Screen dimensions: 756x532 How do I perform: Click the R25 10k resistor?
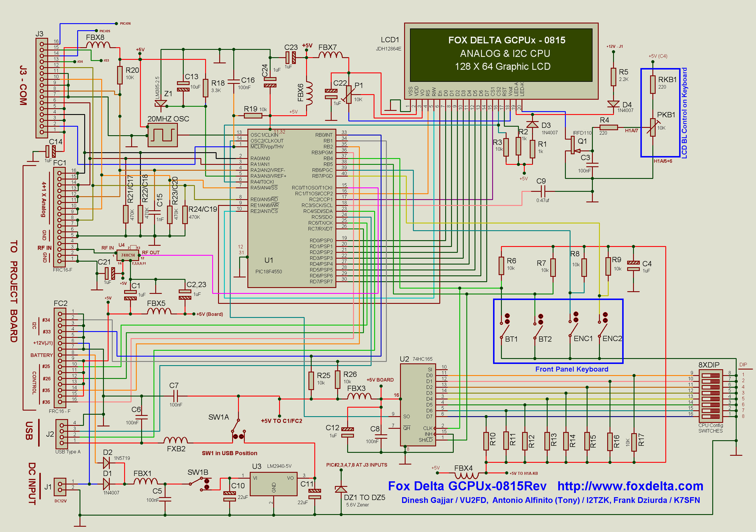click(x=311, y=381)
